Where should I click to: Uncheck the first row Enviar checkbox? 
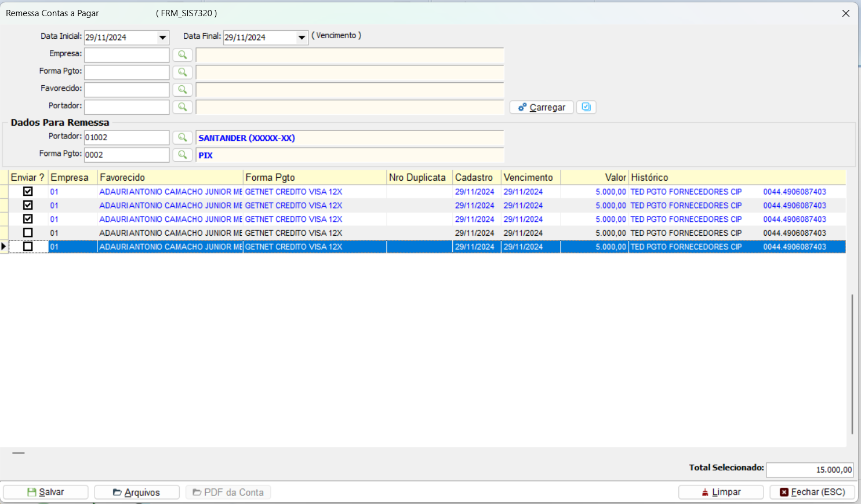pos(28,191)
